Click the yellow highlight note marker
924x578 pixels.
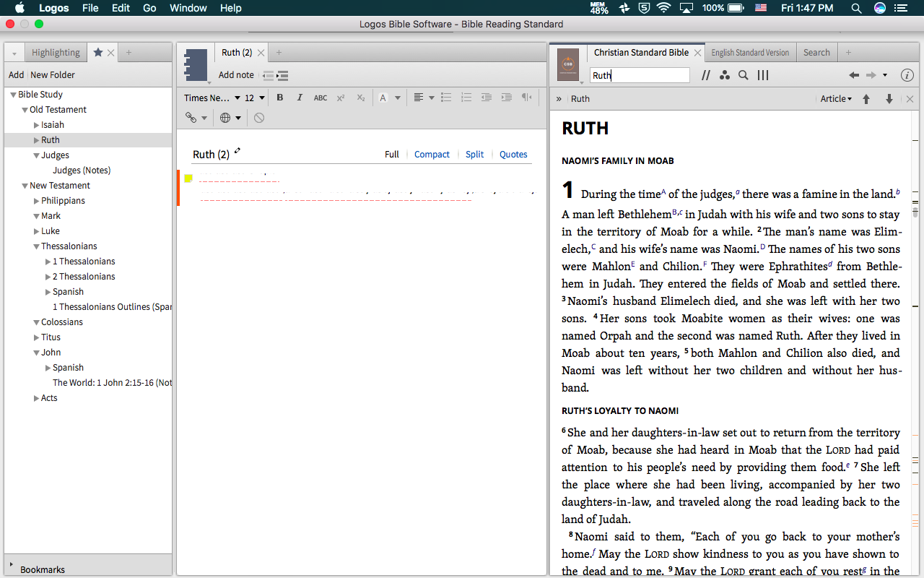[x=188, y=178]
